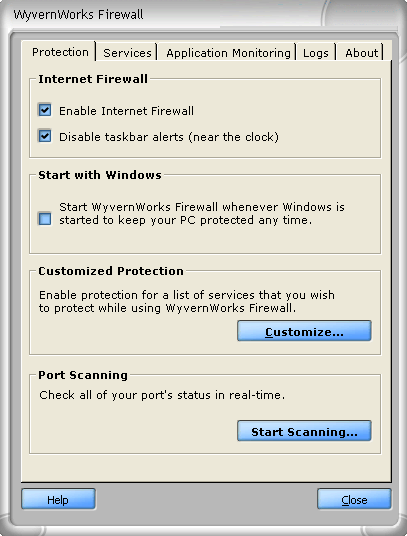Open Help
This screenshot has width=407, height=536.
[x=58, y=499]
